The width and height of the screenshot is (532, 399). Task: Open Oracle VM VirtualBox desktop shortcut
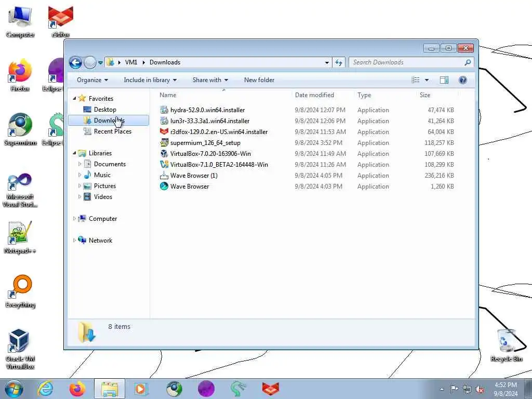click(20, 349)
